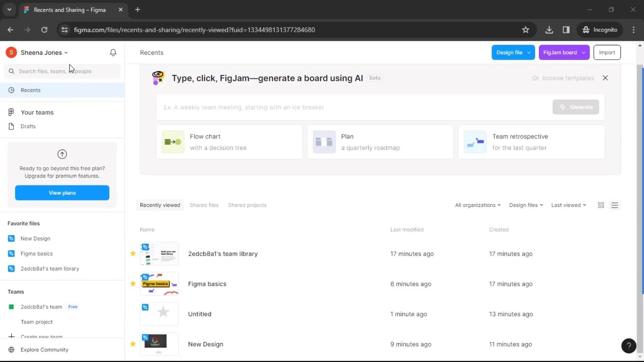Screen dimensions: 644x362
Task: Open the All organizations filter dropdown
Action: (x=478, y=205)
